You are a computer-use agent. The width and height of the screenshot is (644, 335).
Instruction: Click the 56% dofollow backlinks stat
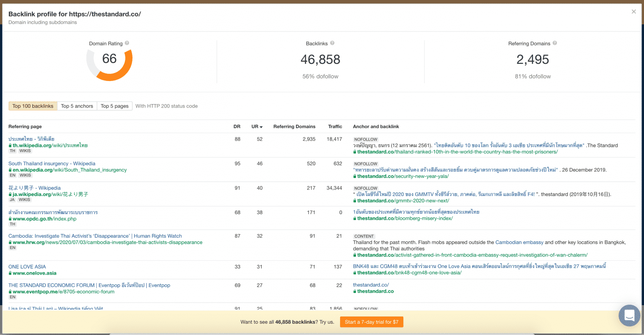coord(320,76)
